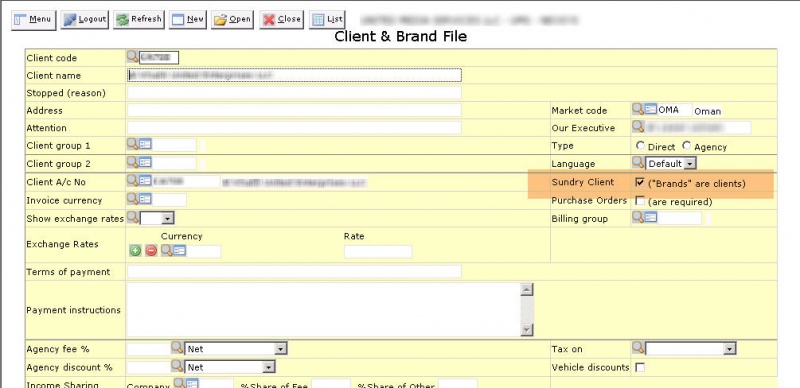The width and height of the screenshot is (800, 388).
Task: Click Client group 2 list icon
Action: [145, 163]
